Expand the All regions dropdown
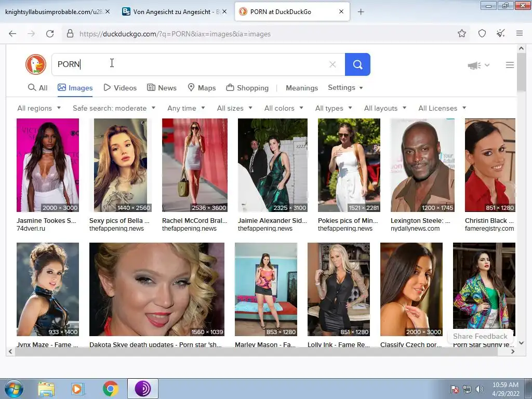The width and height of the screenshot is (532, 399). [39, 108]
